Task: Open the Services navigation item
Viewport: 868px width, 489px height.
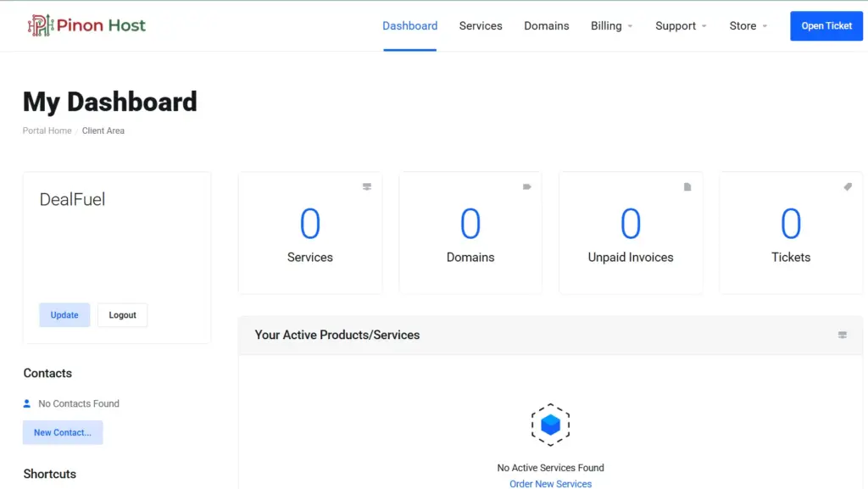Action: (481, 25)
